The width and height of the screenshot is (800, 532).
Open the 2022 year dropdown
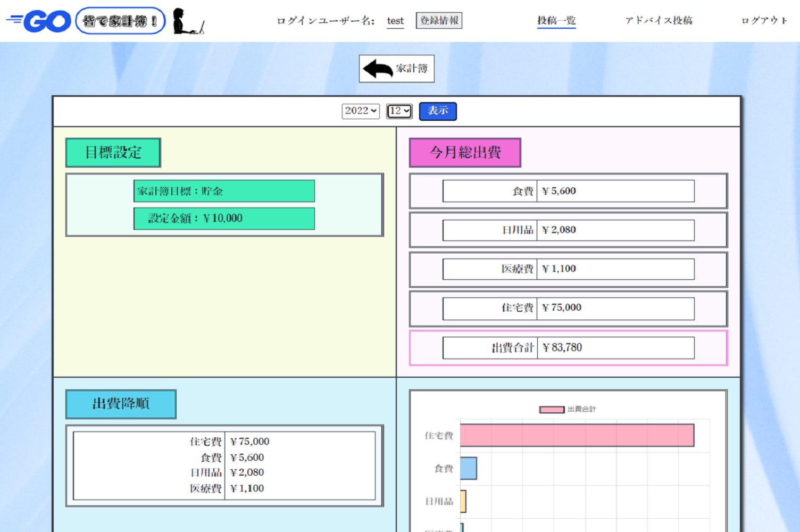click(361, 111)
